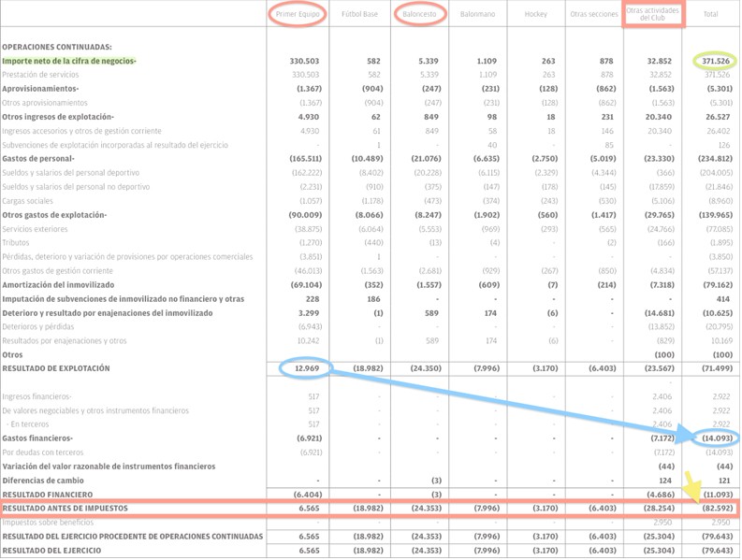Click the boxed Otras actividades del Club header
Image resolution: width=742 pixels, height=560 pixels.
coord(653,13)
